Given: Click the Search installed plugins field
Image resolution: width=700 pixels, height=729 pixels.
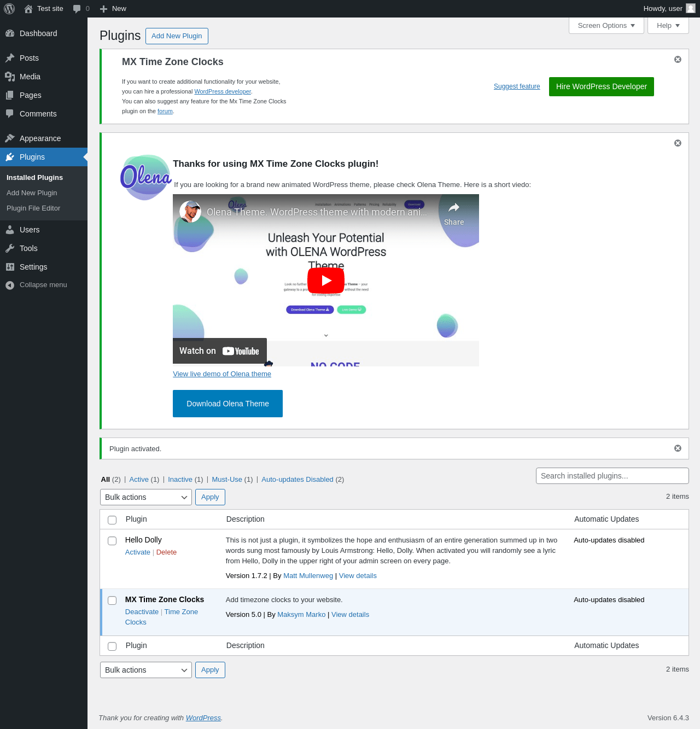Looking at the screenshot, I should click(x=612, y=476).
